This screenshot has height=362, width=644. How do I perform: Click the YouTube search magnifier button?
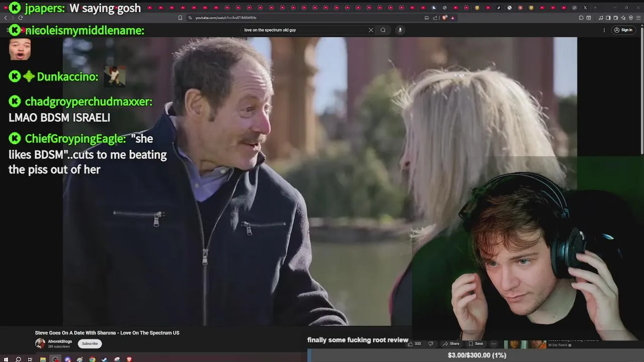383,30
